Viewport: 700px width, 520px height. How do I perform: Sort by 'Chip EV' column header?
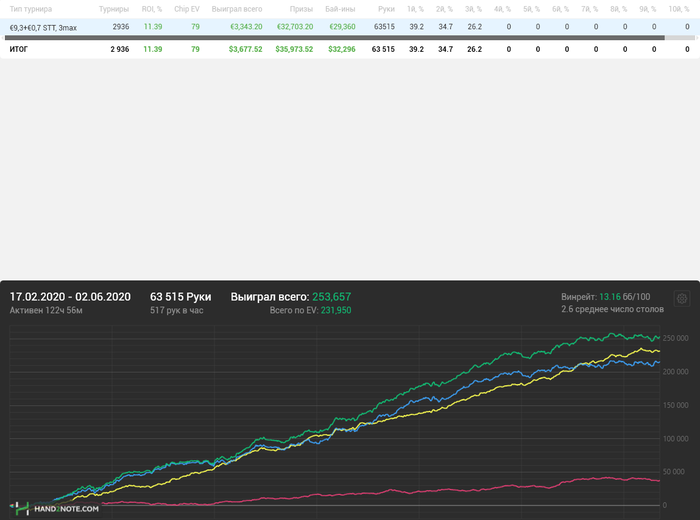point(187,9)
